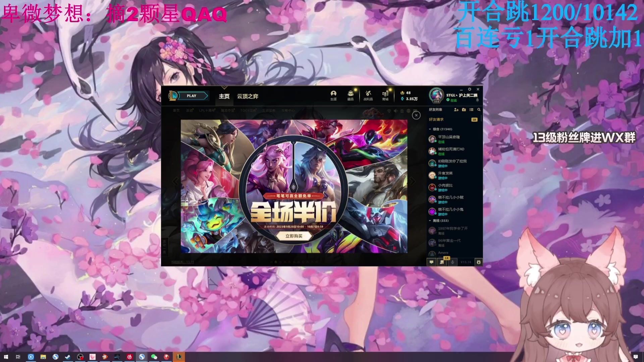Open WeChat from taskbar
The height and width of the screenshot is (362, 644).
click(x=154, y=357)
